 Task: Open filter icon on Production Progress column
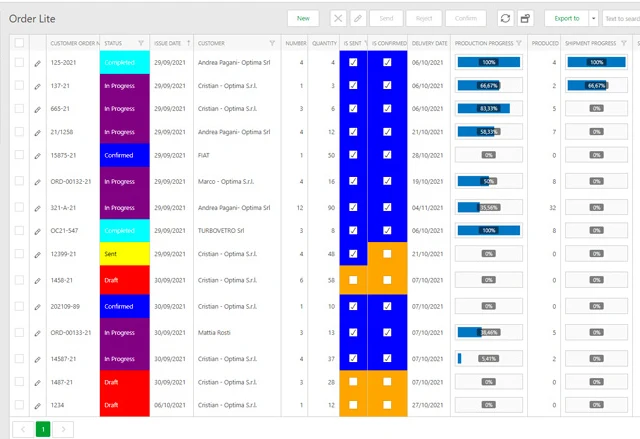(x=519, y=43)
